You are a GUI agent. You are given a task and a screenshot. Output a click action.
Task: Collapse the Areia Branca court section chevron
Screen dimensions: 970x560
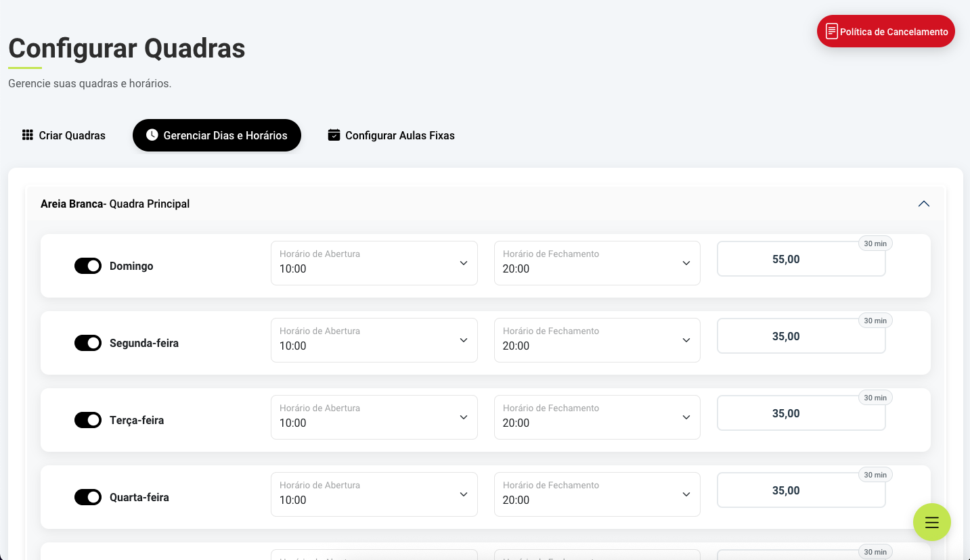[924, 204]
